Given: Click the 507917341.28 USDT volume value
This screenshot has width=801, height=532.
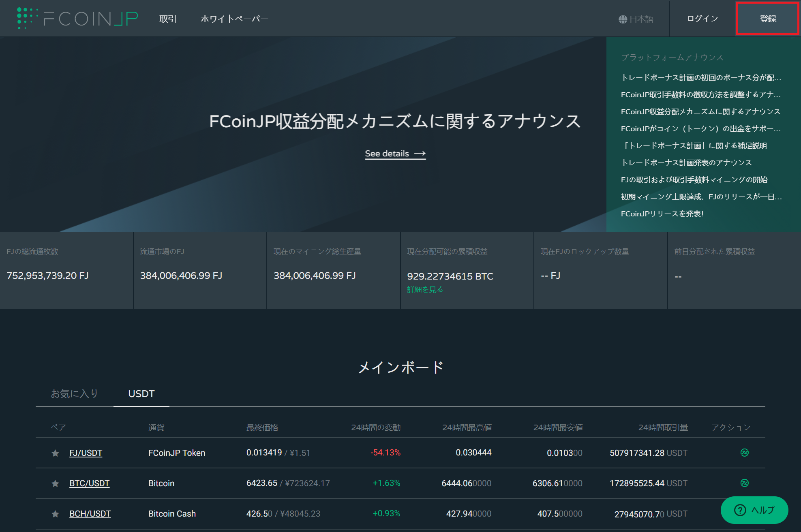Looking at the screenshot, I should 649,453.
